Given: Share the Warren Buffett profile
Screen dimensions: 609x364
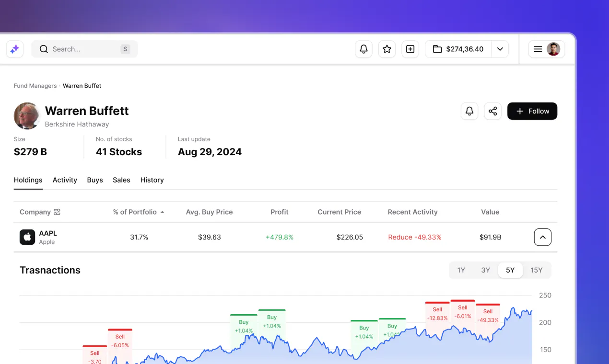Looking at the screenshot, I should 492,111.
